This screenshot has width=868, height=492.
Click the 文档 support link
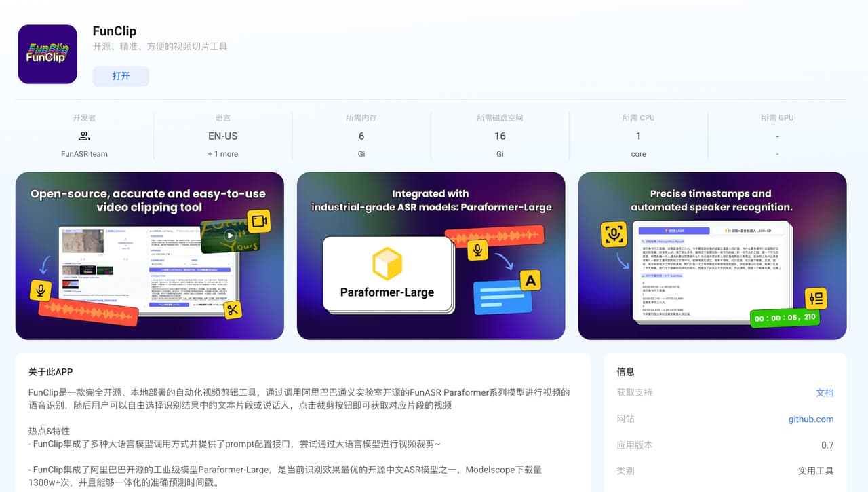[825, 393]
